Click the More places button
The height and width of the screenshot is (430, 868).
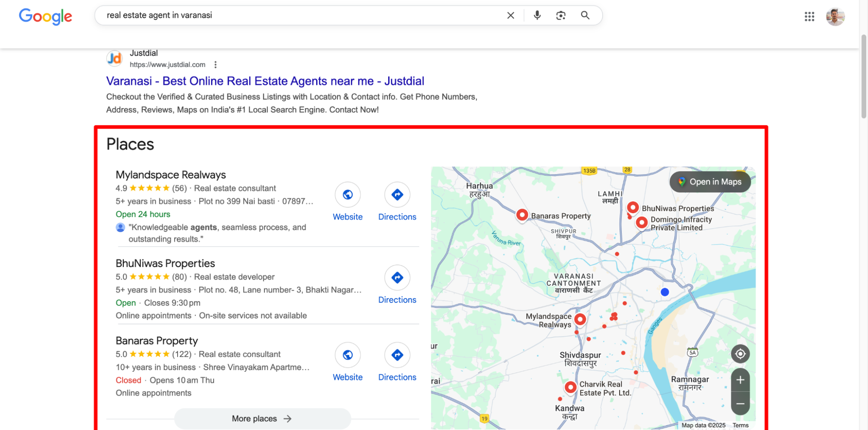click(x=262, y=418)
